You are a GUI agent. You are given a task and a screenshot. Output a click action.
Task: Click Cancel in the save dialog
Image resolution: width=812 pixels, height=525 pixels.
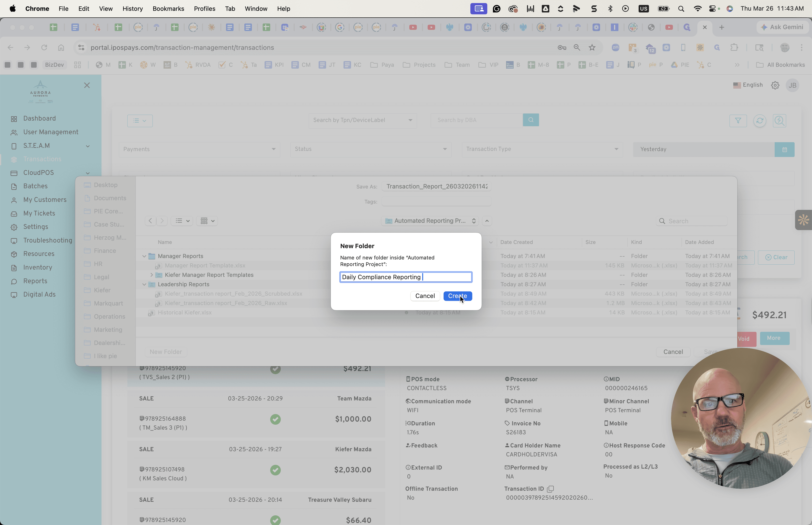click(x=673, y=352)
